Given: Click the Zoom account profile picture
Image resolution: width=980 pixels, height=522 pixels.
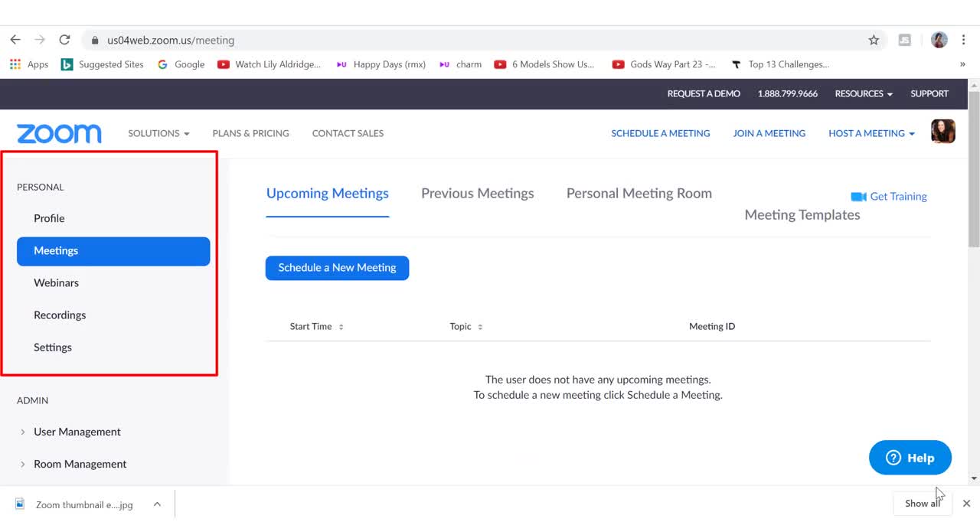Looking at the screenshot, I should click(x=943, y=132).
